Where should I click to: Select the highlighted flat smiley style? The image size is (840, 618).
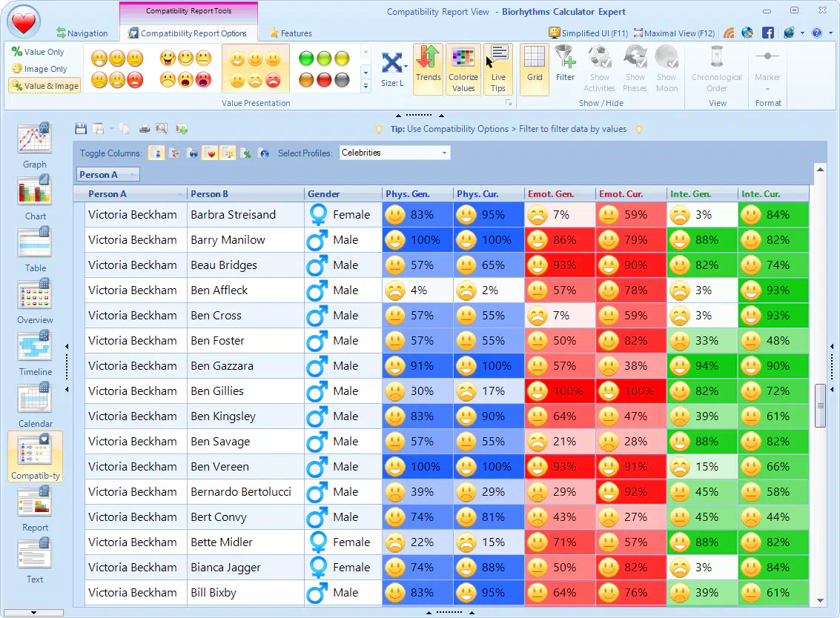pos(256,69)
